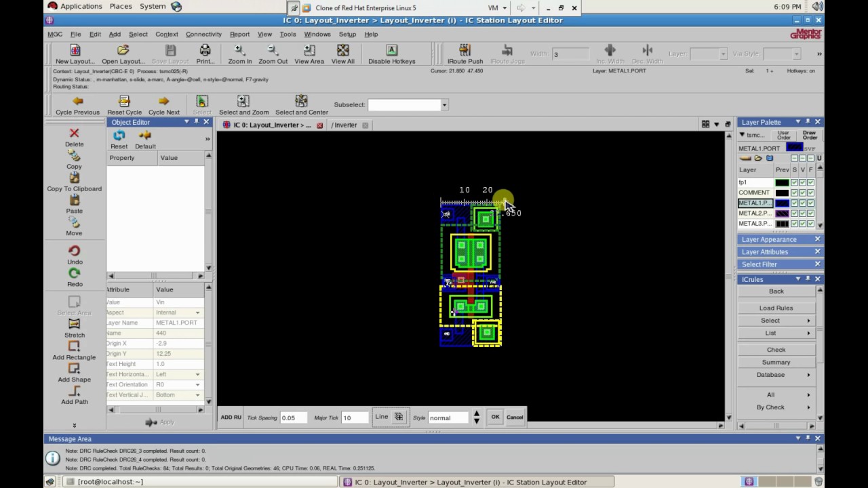868x488 pixels.
Task: Click the Cycle Previous arrow icon
Action: point(77,101)
